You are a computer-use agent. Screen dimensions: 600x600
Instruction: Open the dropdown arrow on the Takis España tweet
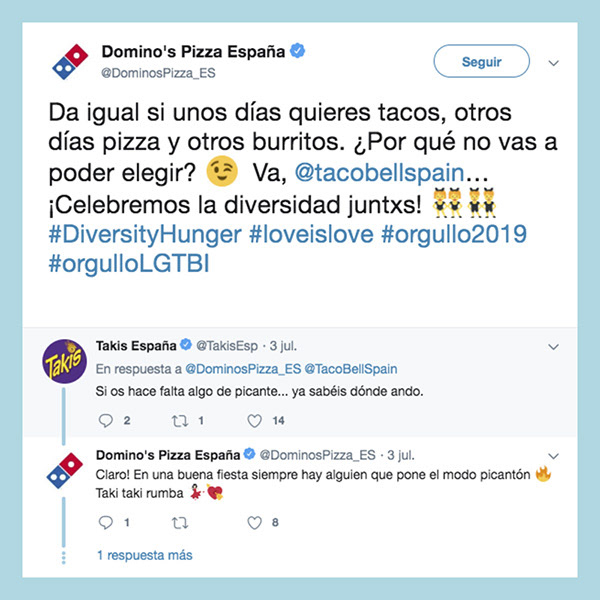553,347
